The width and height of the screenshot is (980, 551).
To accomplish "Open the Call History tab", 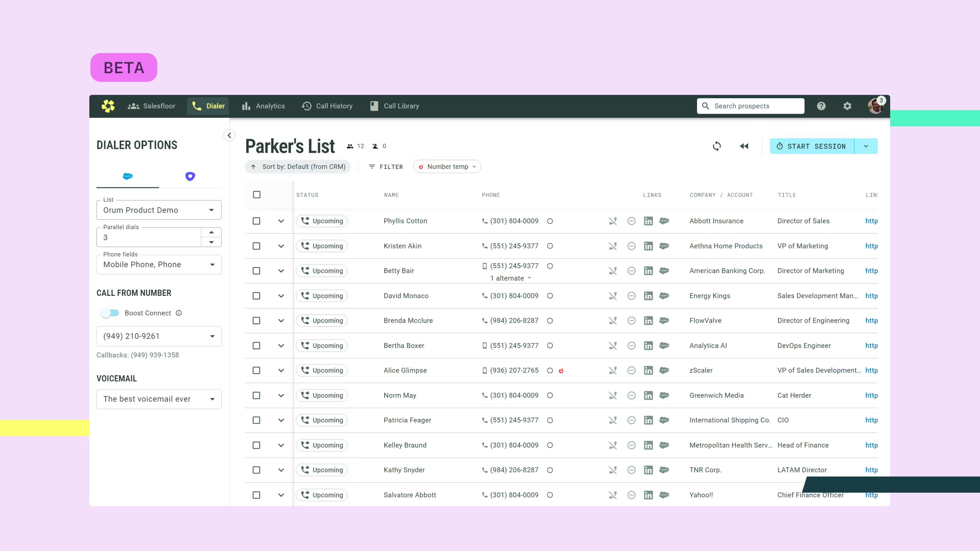I will click(327, 106).
